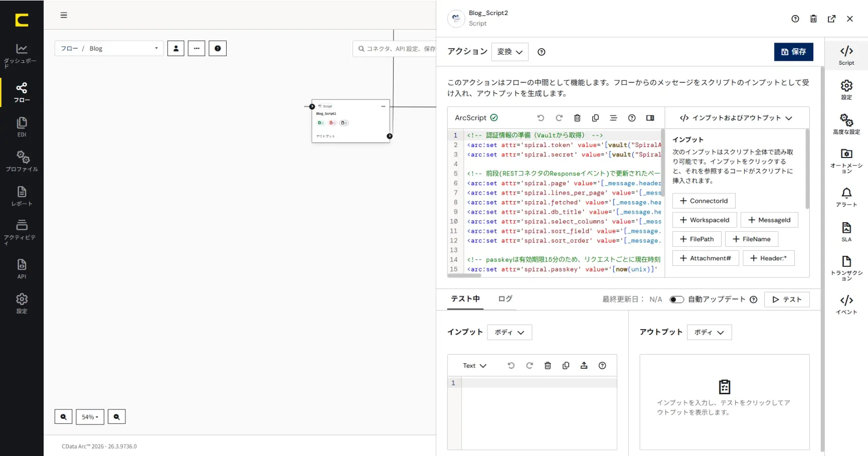Open the ArcScript editor help icon

[x=632, y=118]
